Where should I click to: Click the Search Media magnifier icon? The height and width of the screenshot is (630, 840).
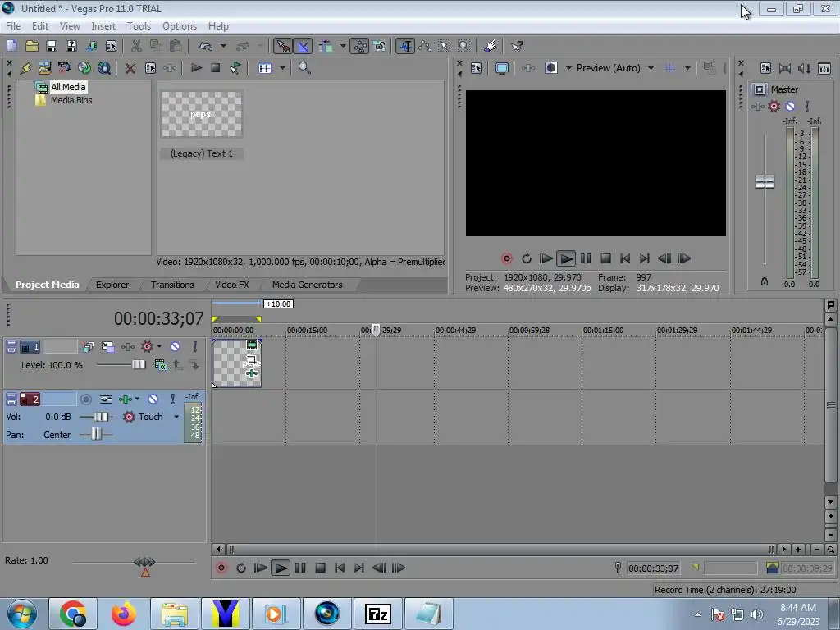click(304, 68)
